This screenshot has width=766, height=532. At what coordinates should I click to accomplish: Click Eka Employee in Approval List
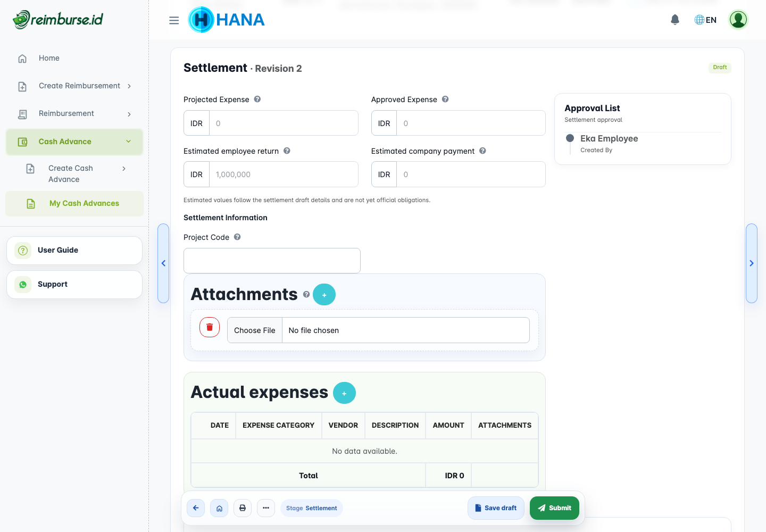[x=609, y=138]
